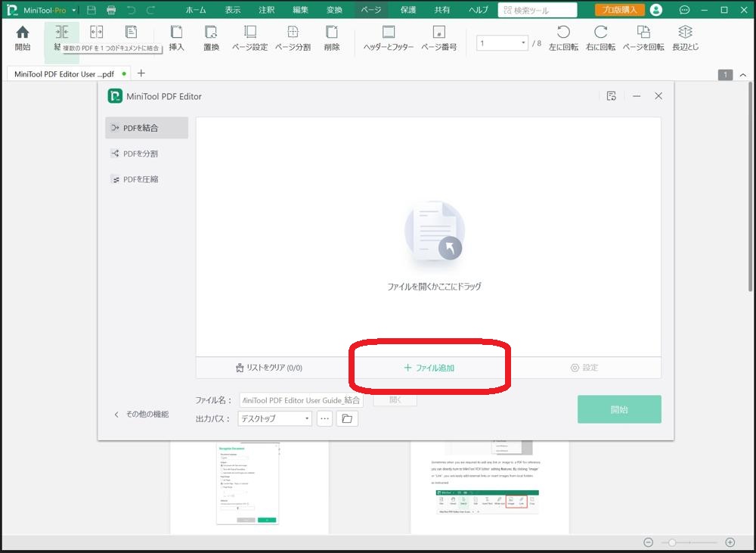Open ページ設定 page setup tool
The image size is (756, 553).
click(x=249, y=39)
